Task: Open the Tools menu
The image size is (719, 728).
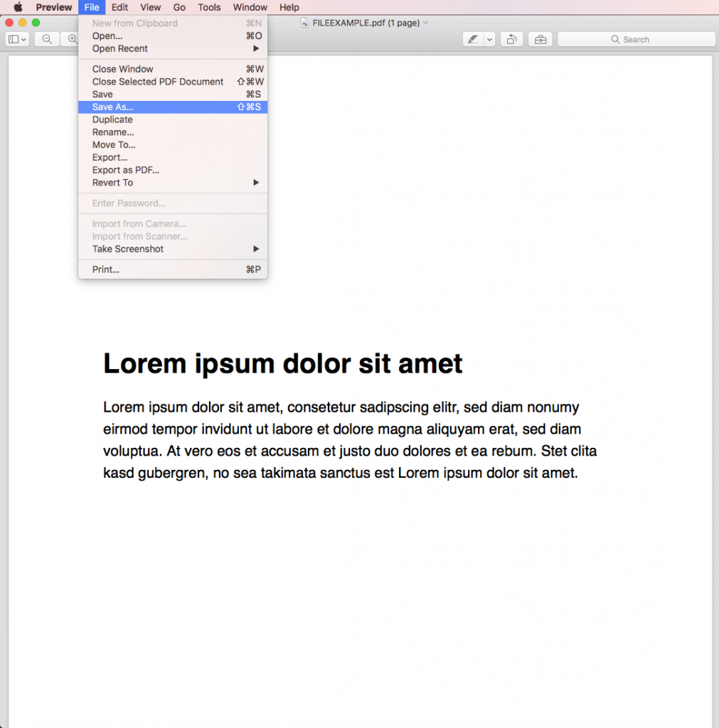Action: tap(209, 7)
